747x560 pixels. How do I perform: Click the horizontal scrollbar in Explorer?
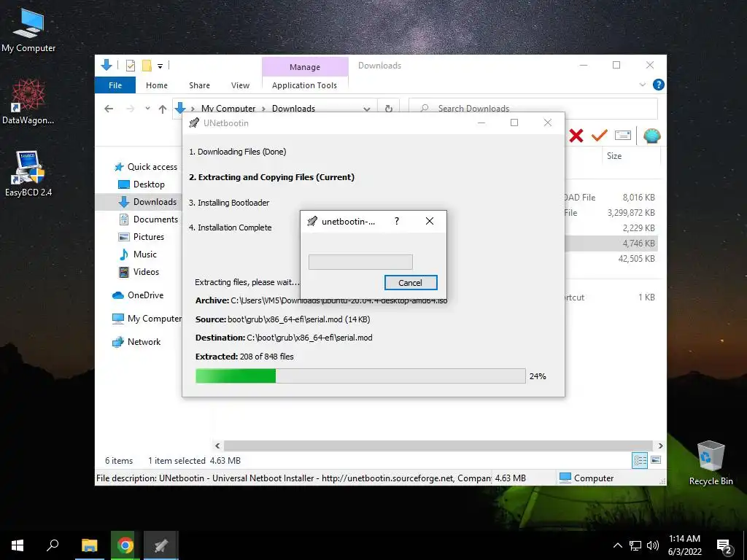tap(438, 446)
